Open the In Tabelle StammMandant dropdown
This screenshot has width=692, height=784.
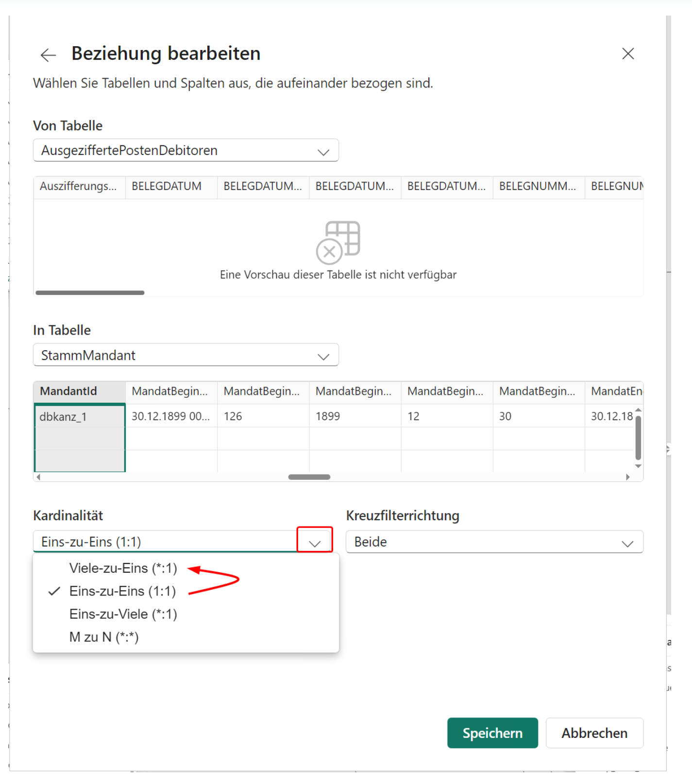(186, 355)
